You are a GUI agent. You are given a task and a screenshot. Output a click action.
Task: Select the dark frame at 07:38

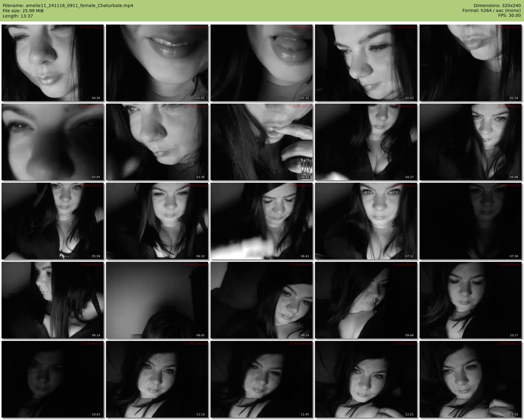coord(471,221)
